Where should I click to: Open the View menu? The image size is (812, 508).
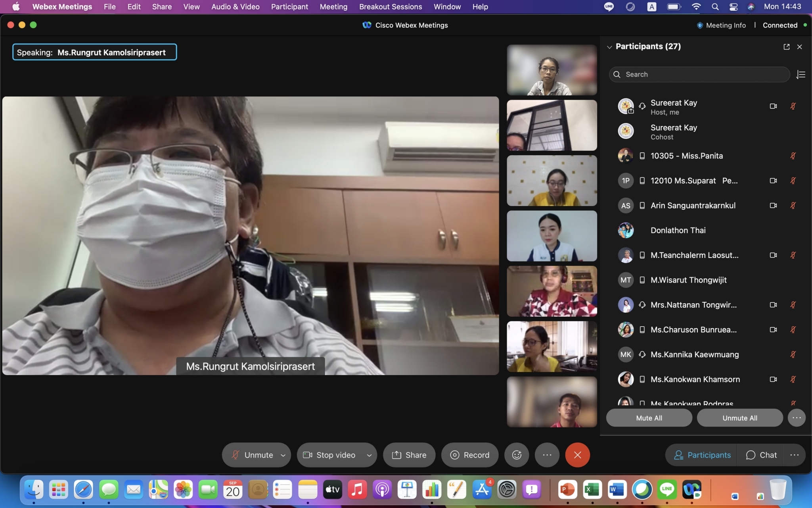click(192, 7)
